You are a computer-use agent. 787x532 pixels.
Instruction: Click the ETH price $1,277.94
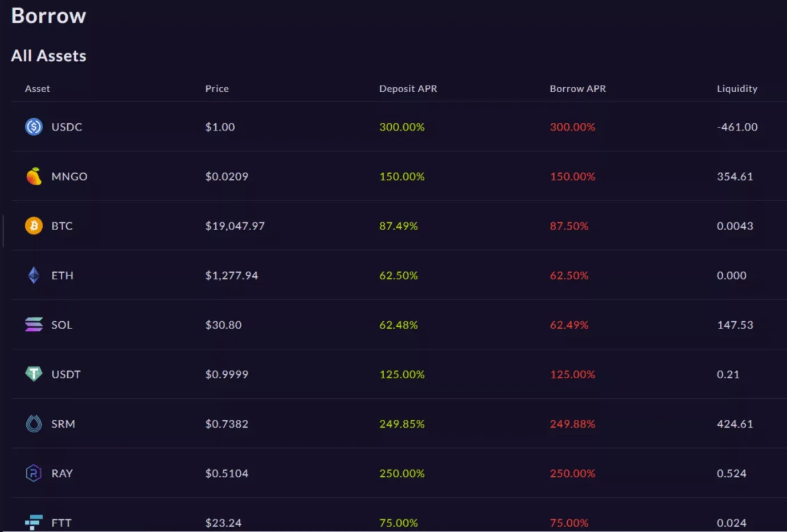[x=231, y=276]
